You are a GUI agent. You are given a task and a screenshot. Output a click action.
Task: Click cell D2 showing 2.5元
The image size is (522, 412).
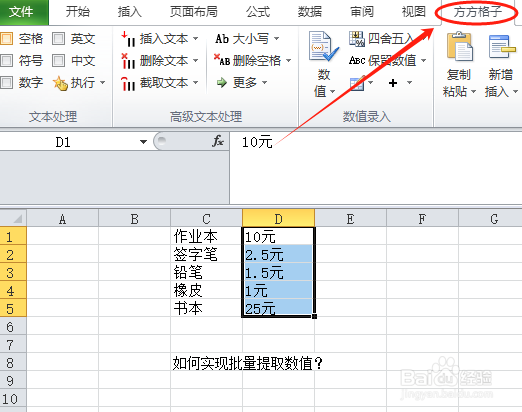278,255
